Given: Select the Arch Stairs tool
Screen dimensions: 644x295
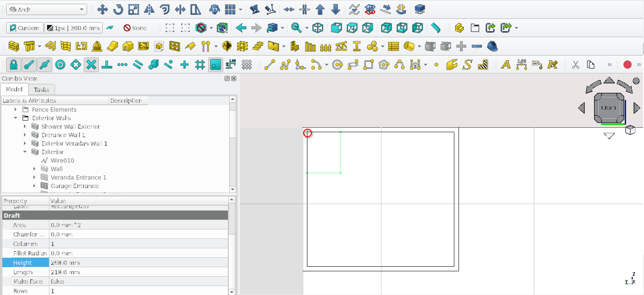Looking at the screenshot, I should pos(258,46).
